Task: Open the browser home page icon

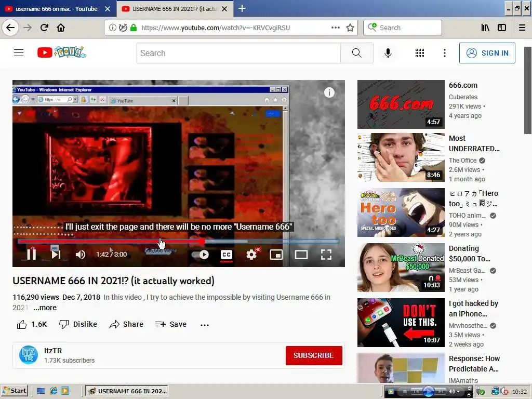Action: 61,28
